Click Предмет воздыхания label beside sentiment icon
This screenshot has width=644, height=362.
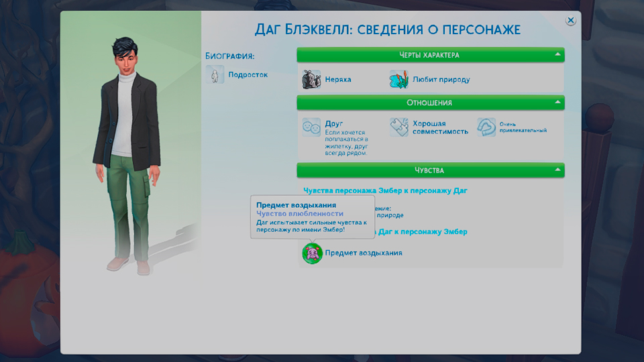click(364, 253)
